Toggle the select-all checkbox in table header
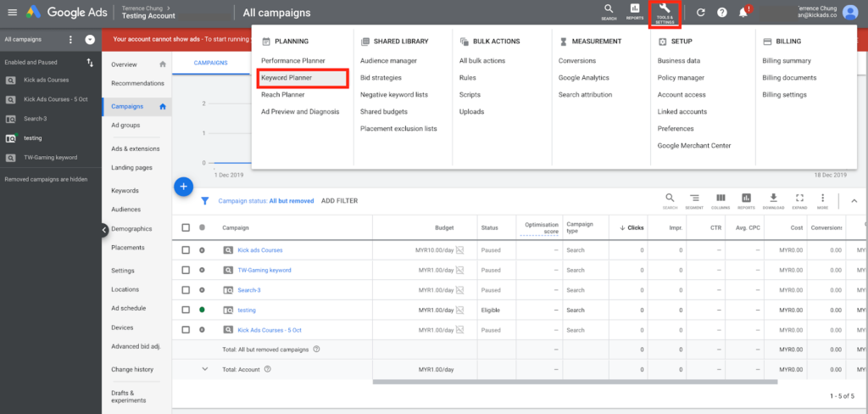Screen dimensions: 868x414 click(x=186, y=227)
